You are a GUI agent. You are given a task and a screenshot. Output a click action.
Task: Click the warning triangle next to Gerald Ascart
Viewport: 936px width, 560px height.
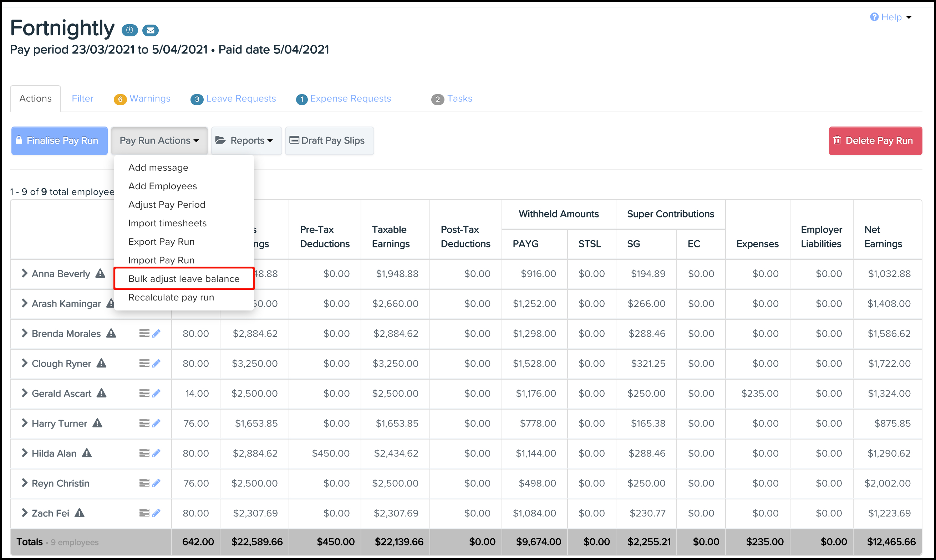tap(102, 393)
